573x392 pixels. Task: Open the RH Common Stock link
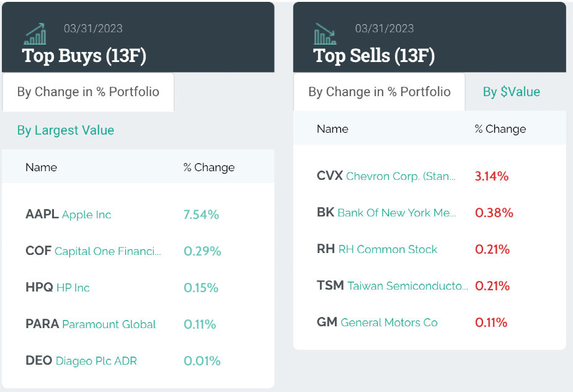coord(377,249)
